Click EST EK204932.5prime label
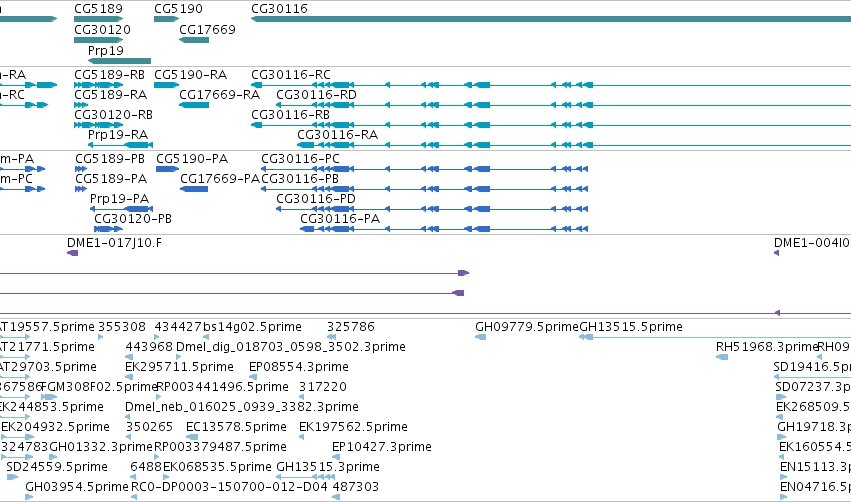 [55, 427]
